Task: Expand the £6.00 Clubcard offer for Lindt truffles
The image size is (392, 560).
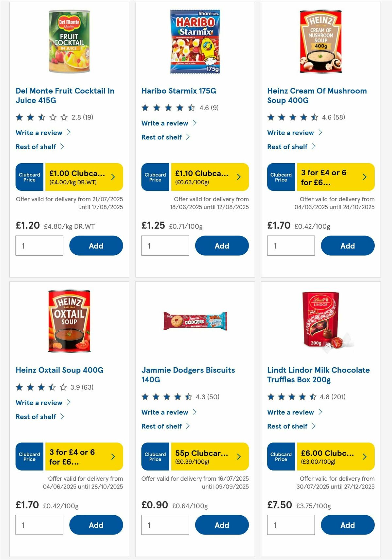Action: click(x=364, y=456)
